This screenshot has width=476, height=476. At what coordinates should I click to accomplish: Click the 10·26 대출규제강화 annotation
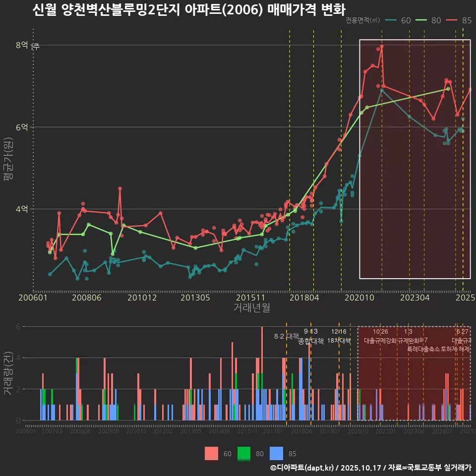coord(380,336)
